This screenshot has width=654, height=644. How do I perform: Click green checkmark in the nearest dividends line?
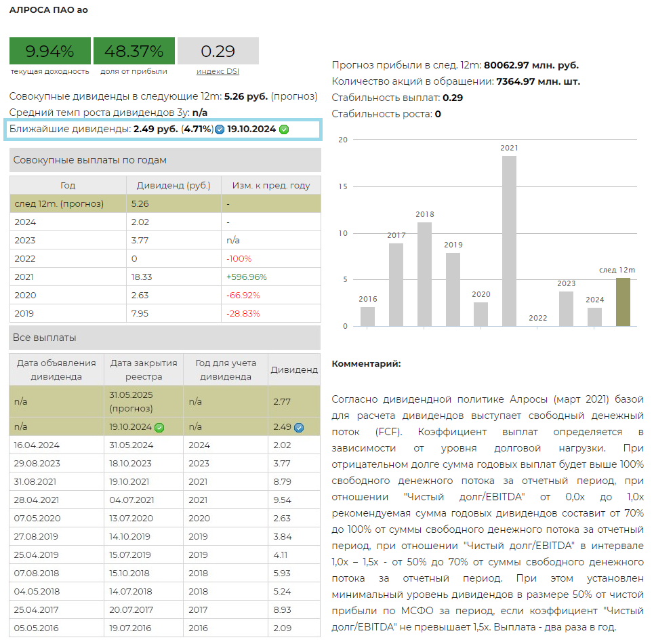coord(284,129)
